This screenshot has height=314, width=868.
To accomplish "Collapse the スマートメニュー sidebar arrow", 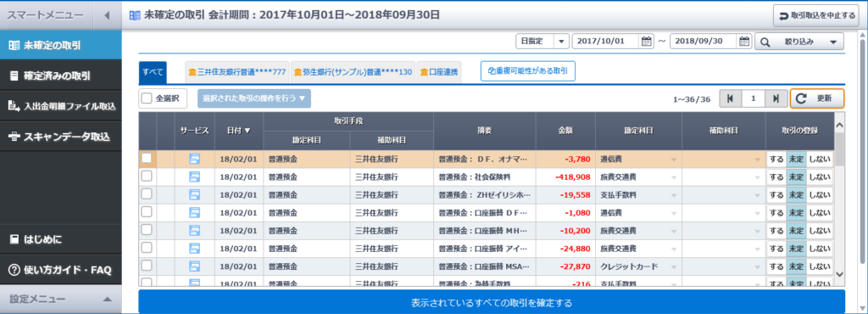I will (x=108, y=15).
